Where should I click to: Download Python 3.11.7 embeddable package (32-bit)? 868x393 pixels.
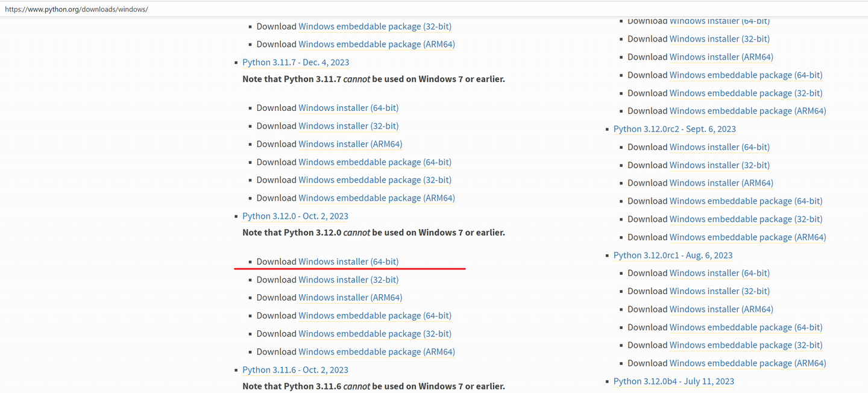tap(375, 180)
